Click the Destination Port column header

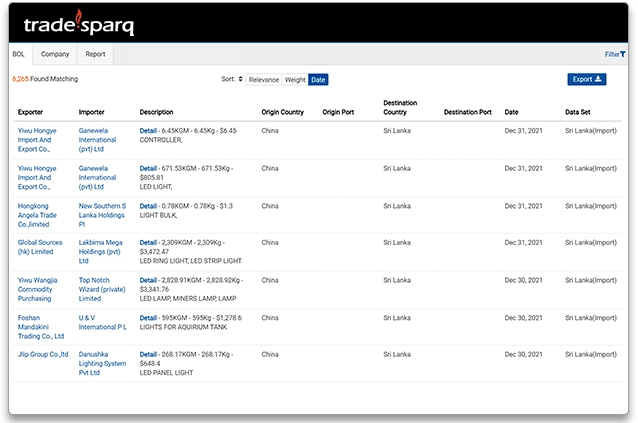pos(468,112)
